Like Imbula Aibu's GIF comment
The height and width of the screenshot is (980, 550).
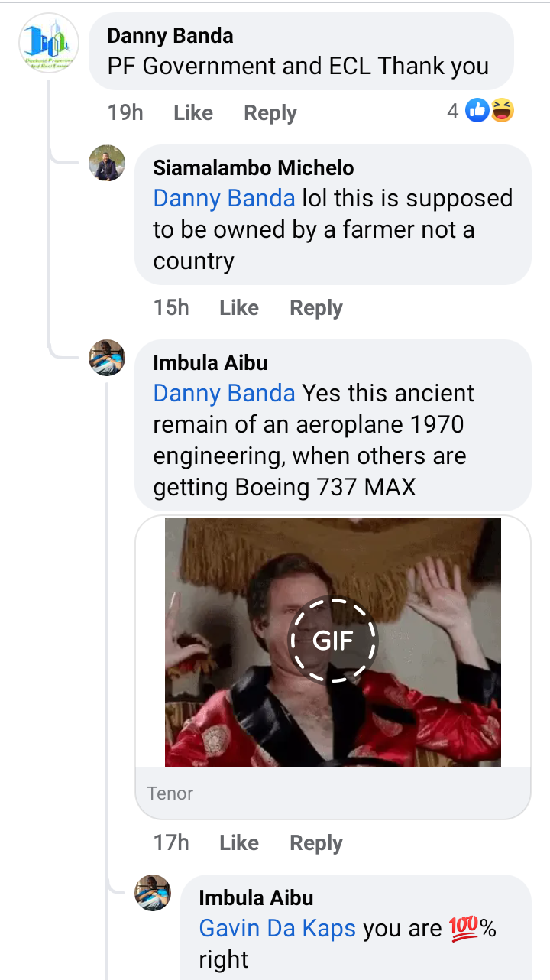click(x=238, y=843)
